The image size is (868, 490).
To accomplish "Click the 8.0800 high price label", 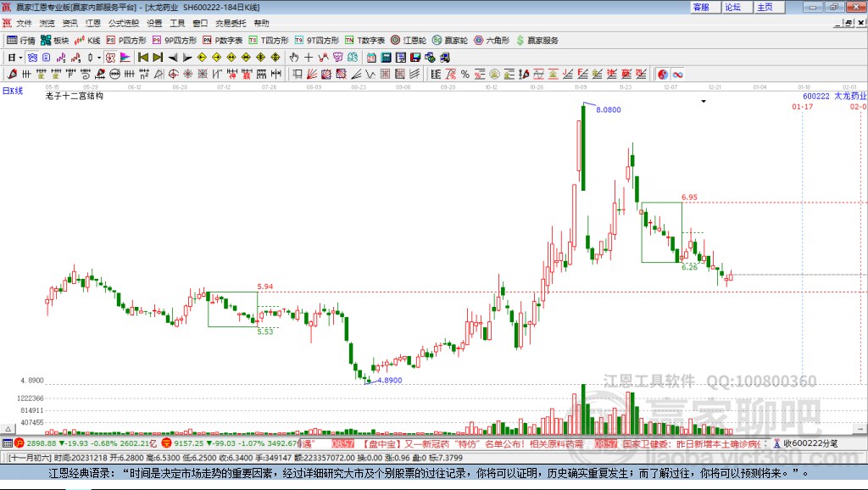I will tap(609, 109).
